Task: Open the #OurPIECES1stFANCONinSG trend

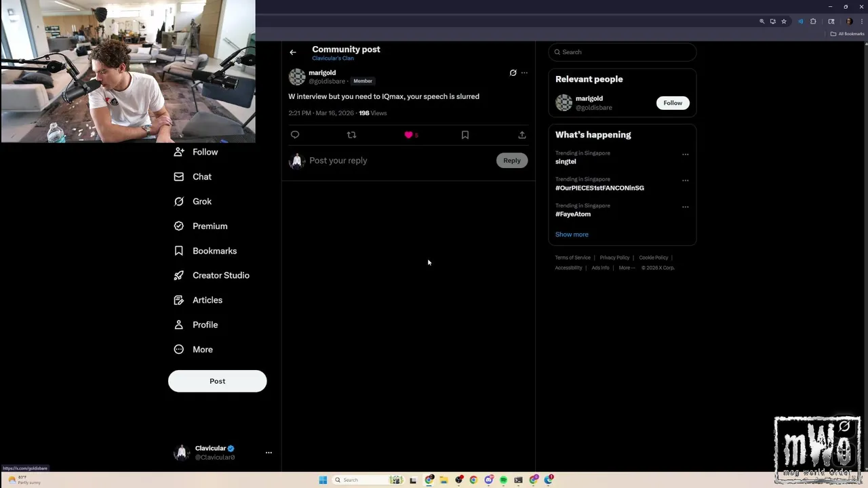Action: pyautogui.click(x=599, y=188)
